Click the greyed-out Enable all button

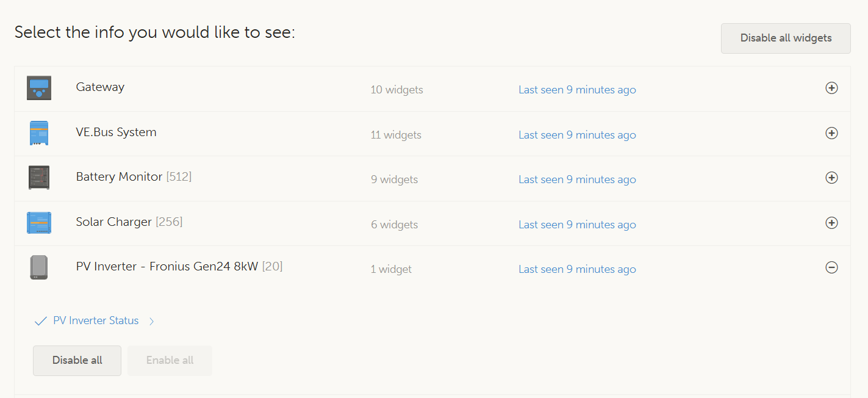point(170,360)
